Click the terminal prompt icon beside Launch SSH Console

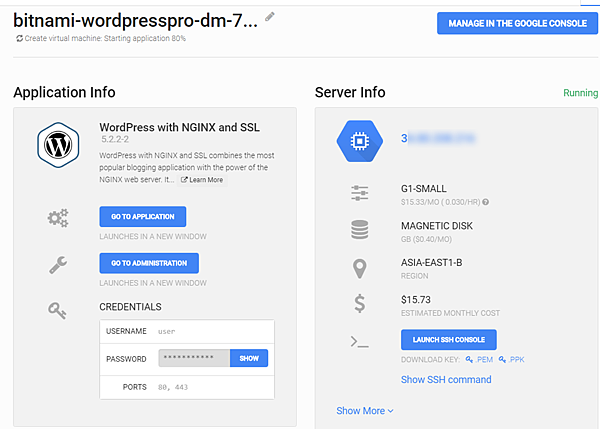360,341
